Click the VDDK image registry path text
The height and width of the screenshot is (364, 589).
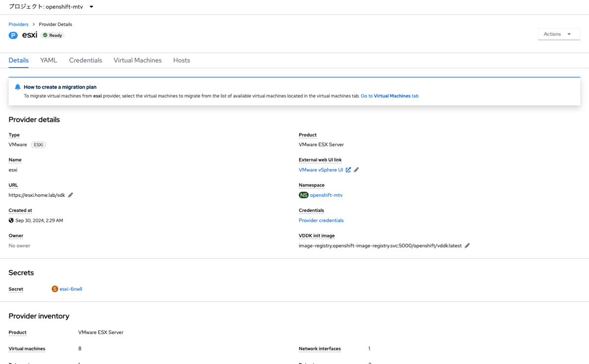pyautogui.click(x=380, y=245)
